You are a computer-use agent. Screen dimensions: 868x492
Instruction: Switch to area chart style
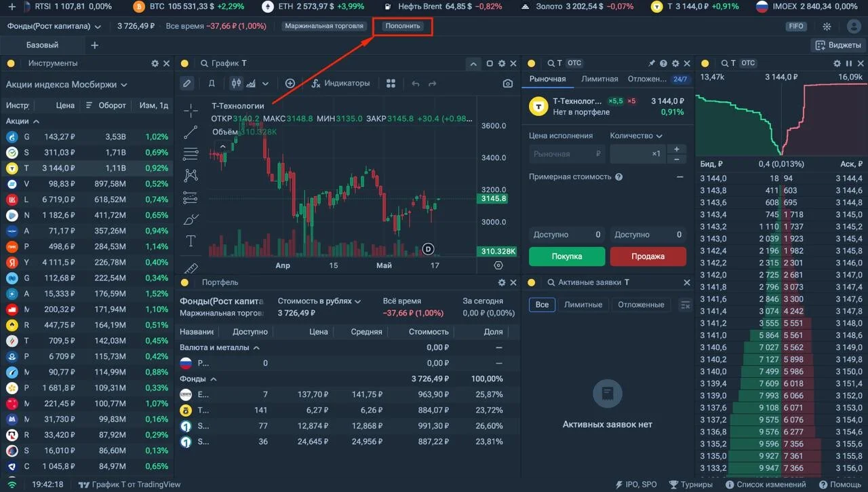pos(251,83)
